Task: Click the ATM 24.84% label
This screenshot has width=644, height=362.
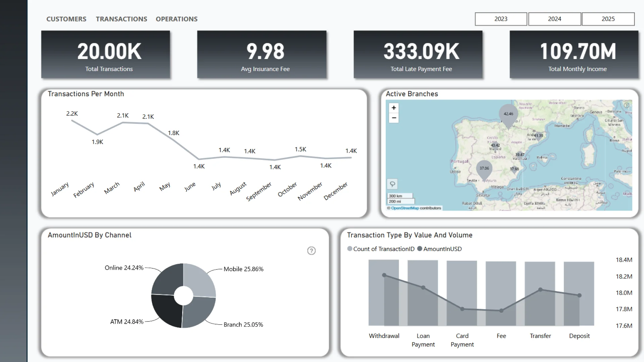Action: (127, 322)
